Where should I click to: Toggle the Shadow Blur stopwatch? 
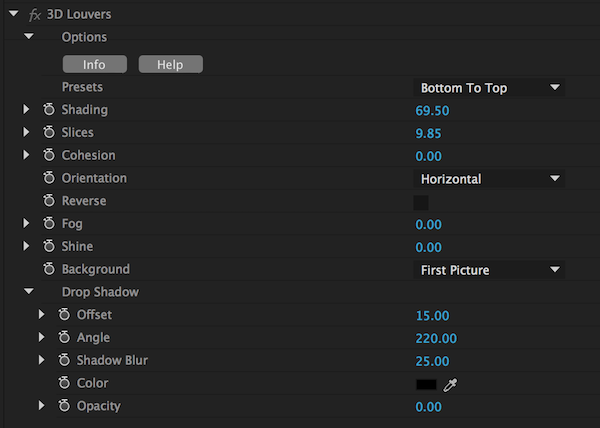pos(64,361)
